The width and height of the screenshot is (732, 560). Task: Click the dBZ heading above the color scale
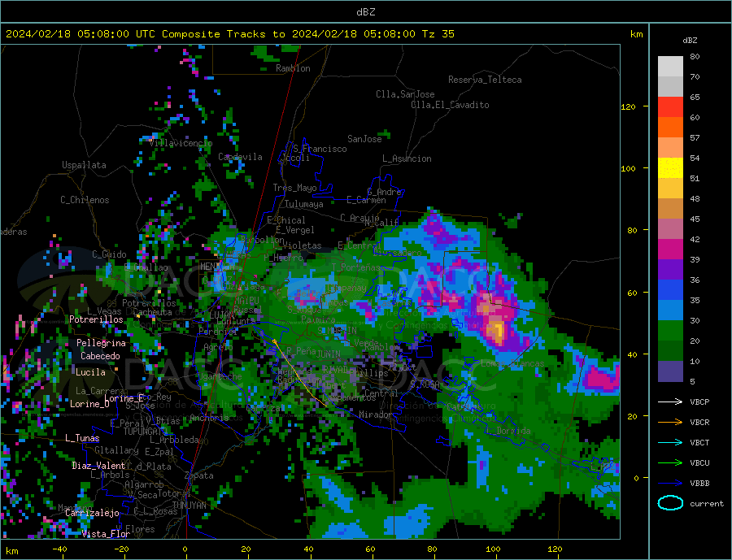click(690, 41)
